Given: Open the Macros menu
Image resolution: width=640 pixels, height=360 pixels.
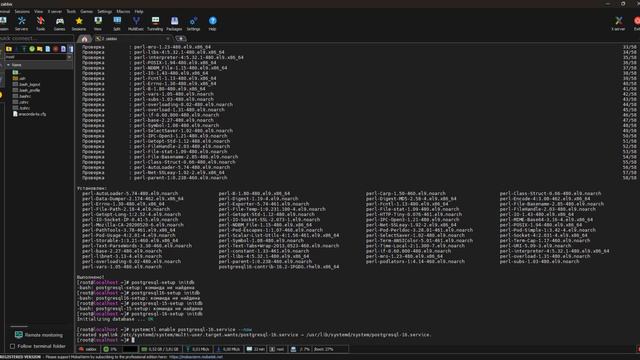Looking at the screenshot, I should (x=123, y=11).
